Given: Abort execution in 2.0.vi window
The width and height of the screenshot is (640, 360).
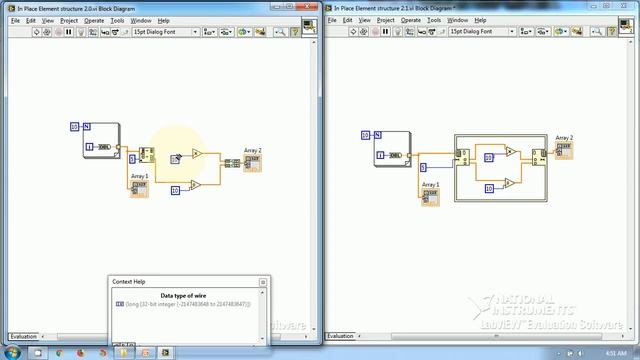Looking at the screenshot, I should pyautogui.click(x=58, y=32).
